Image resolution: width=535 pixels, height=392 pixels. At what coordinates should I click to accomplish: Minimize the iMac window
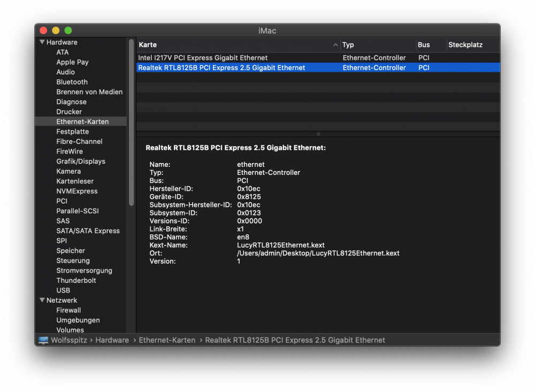[x=56, y=30]
